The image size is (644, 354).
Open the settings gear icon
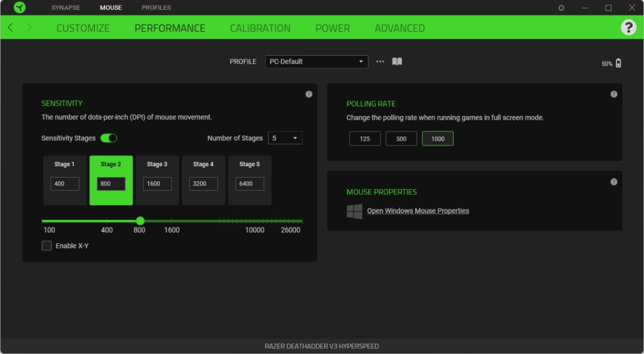tap(561, 8)
